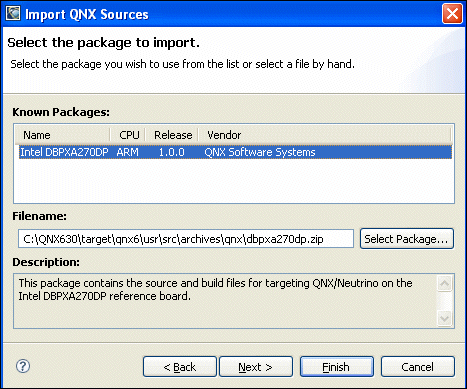Select the Intel DBPXA270DP package row
The width and height of the screenshot is (467, 389).
235,152
